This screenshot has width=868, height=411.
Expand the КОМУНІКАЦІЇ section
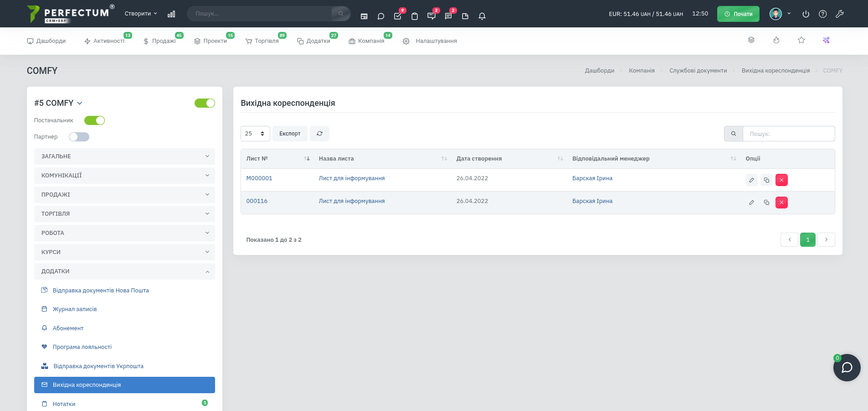[124, 176]
